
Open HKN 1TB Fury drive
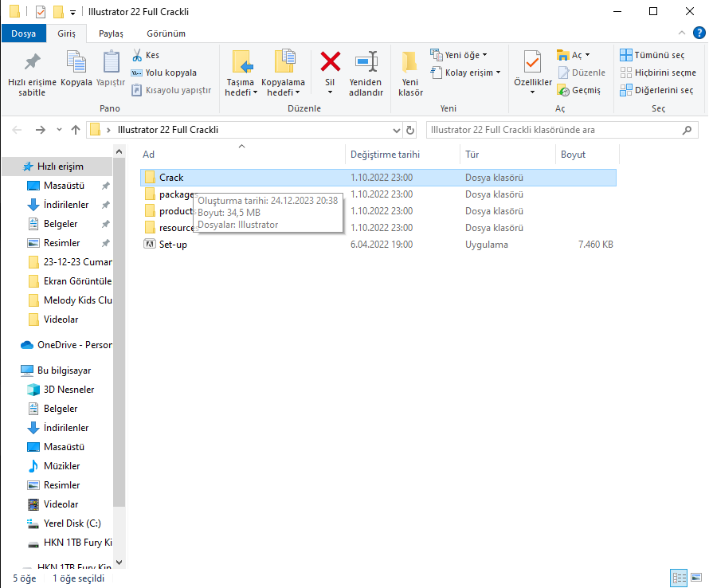pos(69,543)
